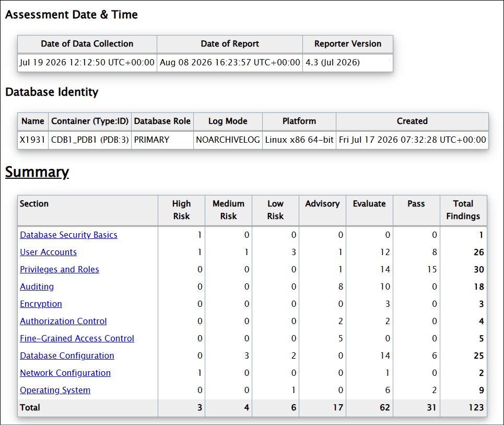The image size is (504, 425).
Task: Click the Log Mode column header
Action: (228, 121)
